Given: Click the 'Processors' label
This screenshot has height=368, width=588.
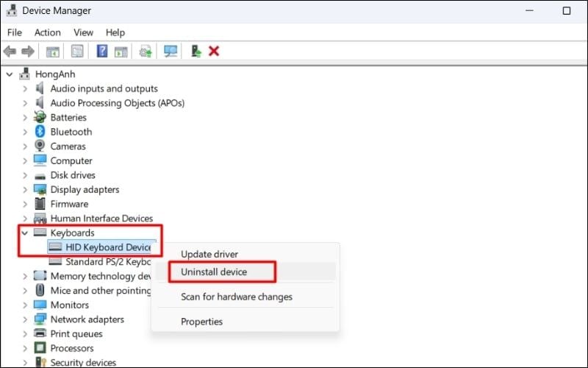Looking at the screenshot, I should pos(72,348).
